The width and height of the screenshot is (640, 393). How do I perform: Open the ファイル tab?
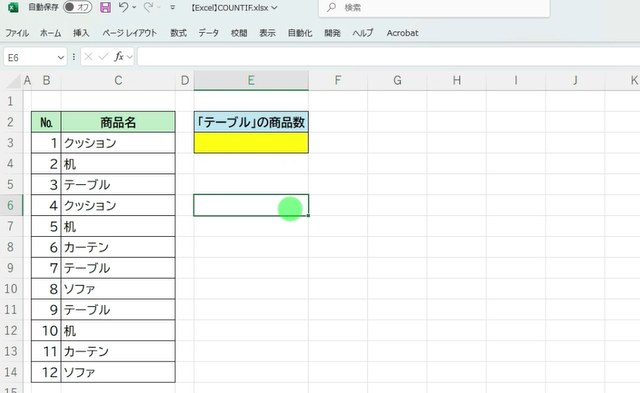tap(17, 33)
